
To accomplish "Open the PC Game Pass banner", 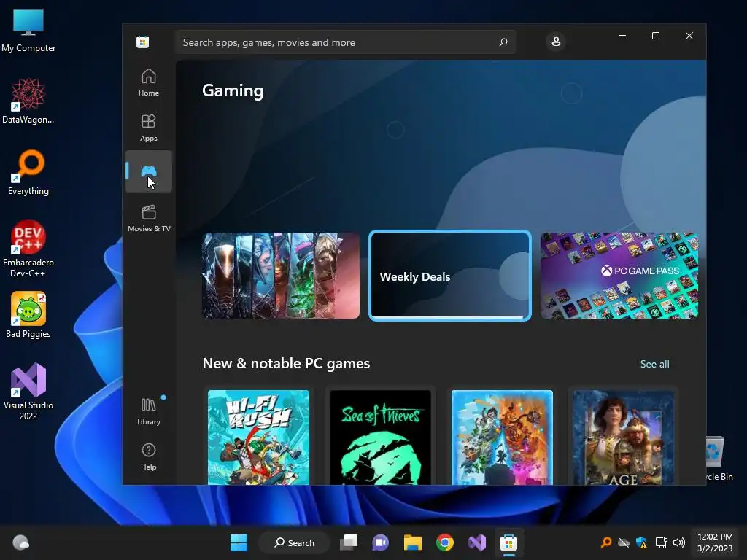I will 619,276.
